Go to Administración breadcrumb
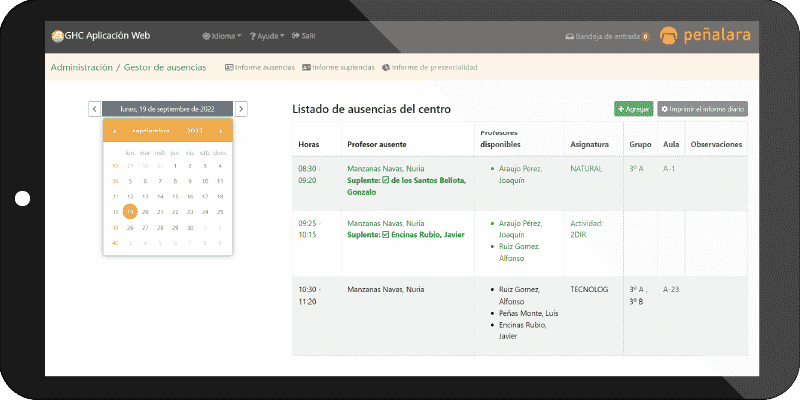Image resolution: width=800 pixels, height=400 pixels. pyautogui.click(x=82, y=67)
